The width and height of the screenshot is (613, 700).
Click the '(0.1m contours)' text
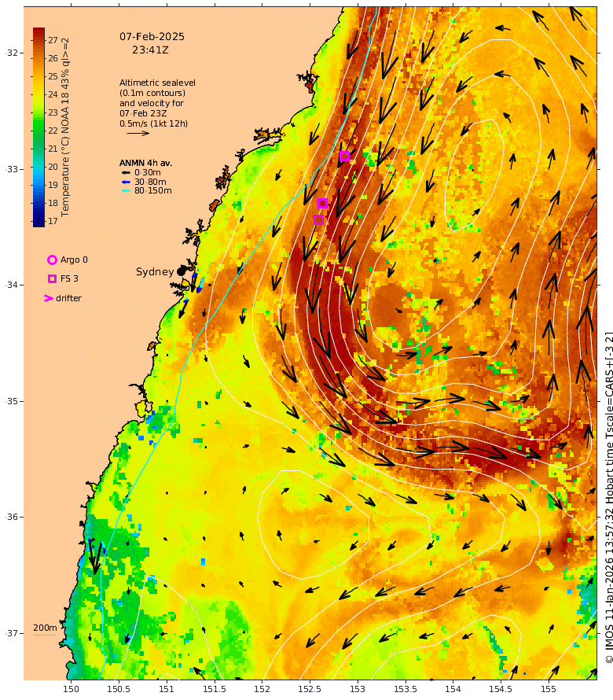pyautogui.click(x=152, y=93)
